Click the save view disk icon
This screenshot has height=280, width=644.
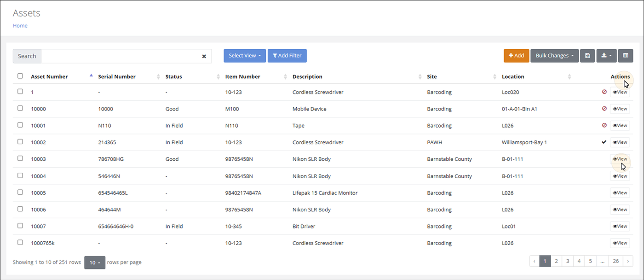pos(587,56)
